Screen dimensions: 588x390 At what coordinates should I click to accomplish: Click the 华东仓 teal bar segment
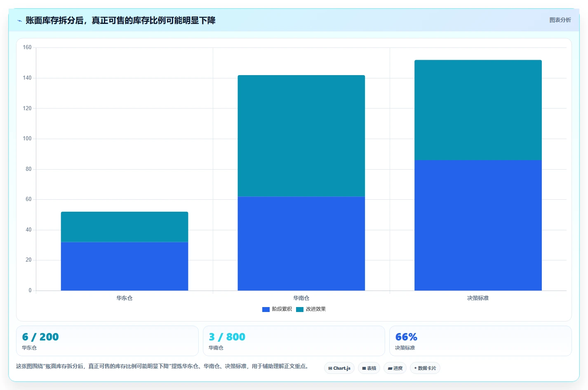[x=125, y=227]
